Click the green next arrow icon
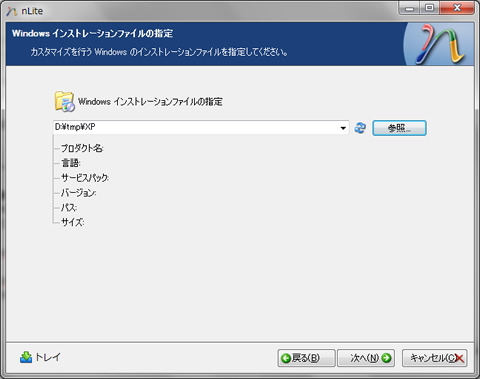This screenshot has width=480, height=379. pyautogui.click(x=386, y=358)
